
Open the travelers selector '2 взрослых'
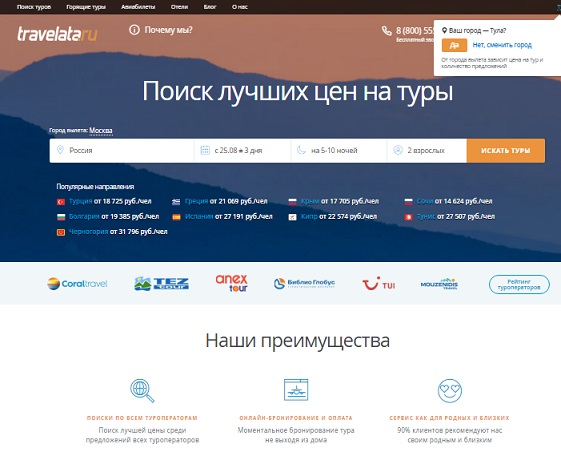pos(427,151)
